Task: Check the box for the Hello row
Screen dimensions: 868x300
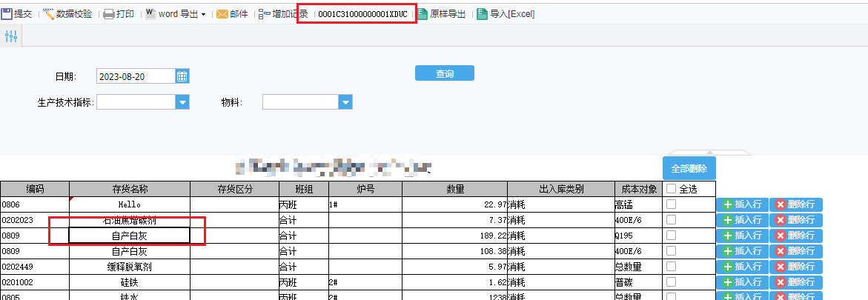Action: pyautogui.click(x=672, y=204)
